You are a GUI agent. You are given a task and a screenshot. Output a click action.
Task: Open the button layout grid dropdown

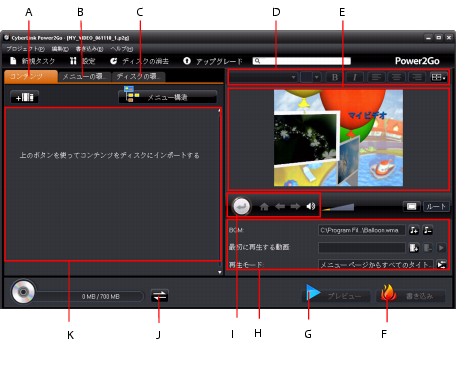438,77
